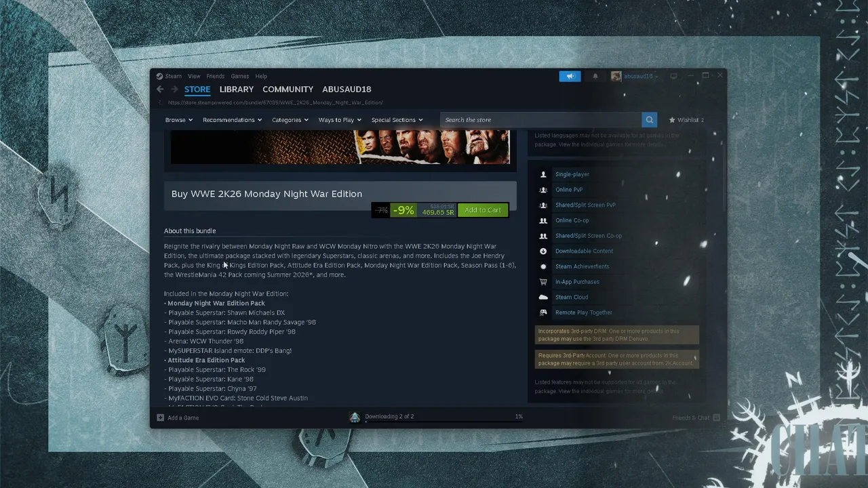Click the Remote Play Together icon
The height and width of the screenshot is (488, 868).
pos(543,312)
